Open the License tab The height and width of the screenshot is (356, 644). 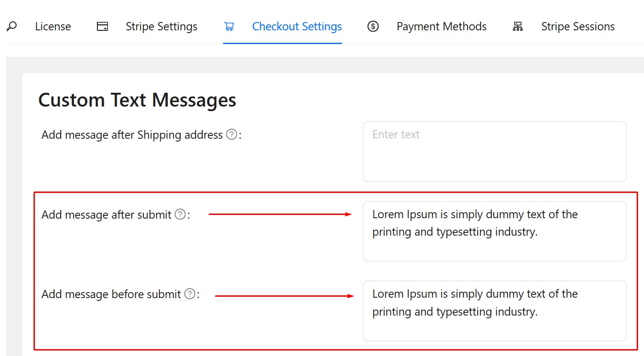pyautogui.click(x=53, y=27)
